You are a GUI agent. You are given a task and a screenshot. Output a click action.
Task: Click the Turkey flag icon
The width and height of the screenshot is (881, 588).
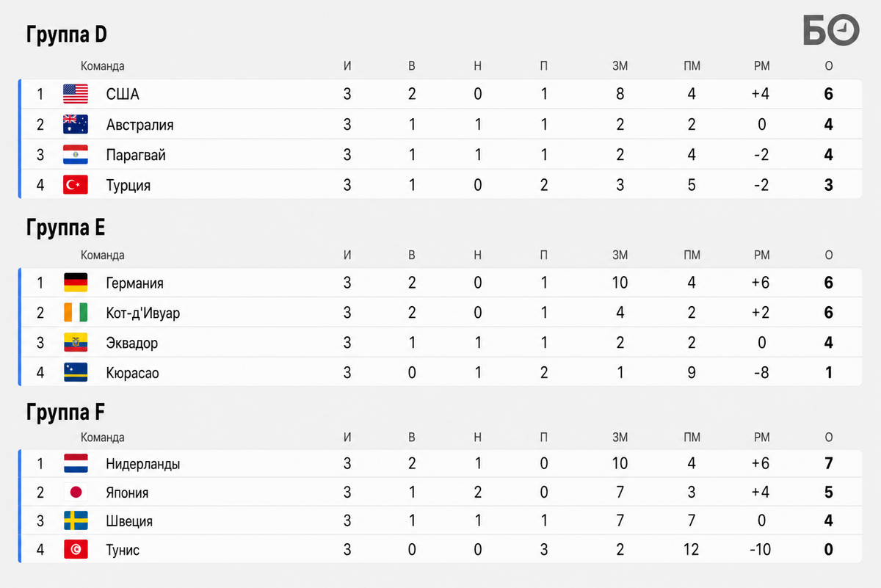(76, 185)
